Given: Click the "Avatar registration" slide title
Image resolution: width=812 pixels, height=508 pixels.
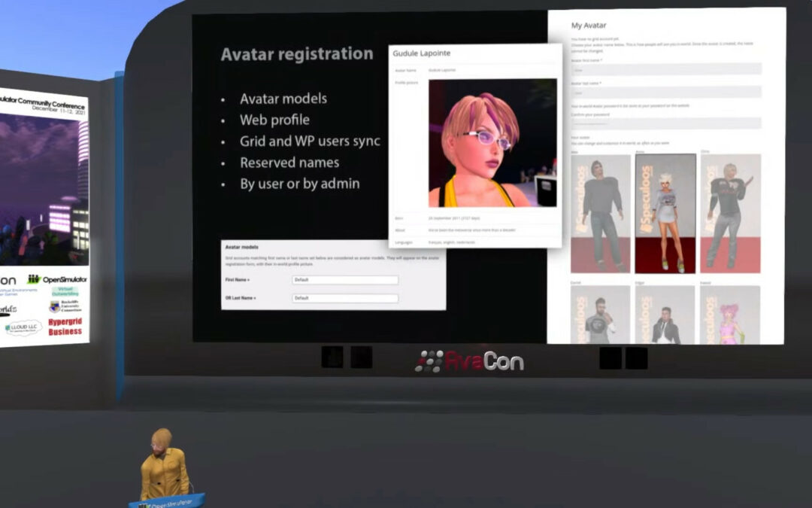Looking at the screenshot, I should [297, 54].
